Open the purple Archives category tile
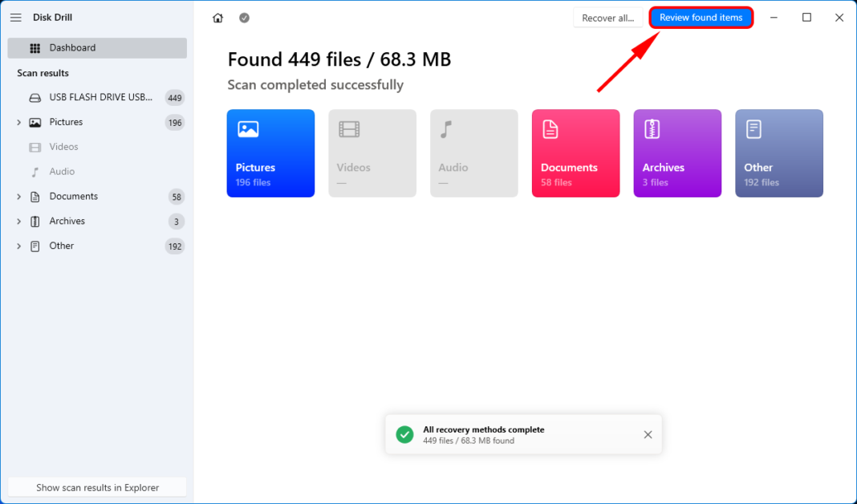This screenshot has height=504, width=857. (677, 153)
